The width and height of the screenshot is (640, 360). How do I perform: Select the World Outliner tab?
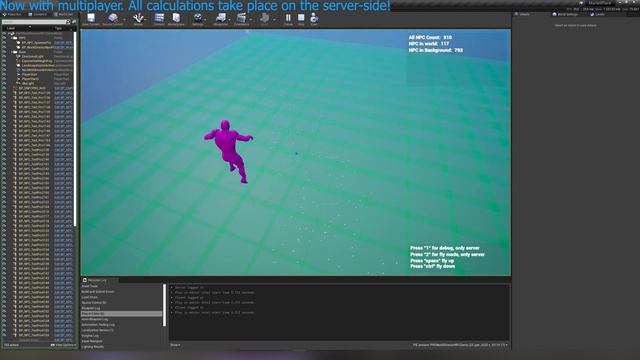point(63,14)
